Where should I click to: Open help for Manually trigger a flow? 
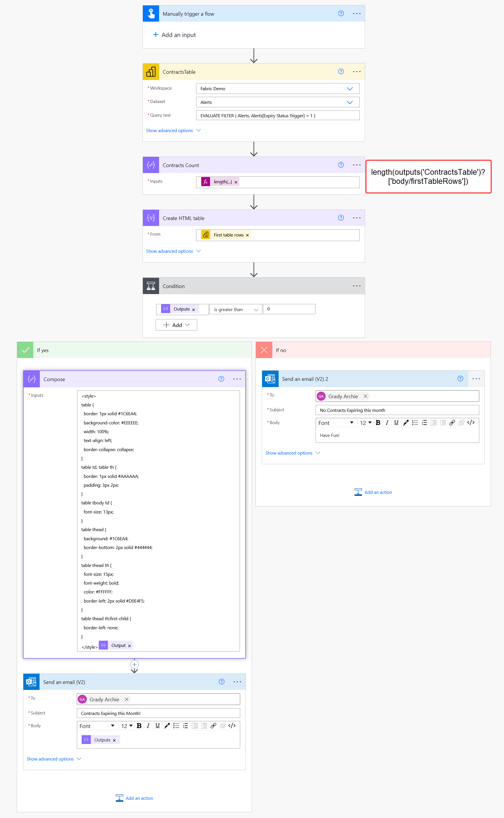click(341, 14)
